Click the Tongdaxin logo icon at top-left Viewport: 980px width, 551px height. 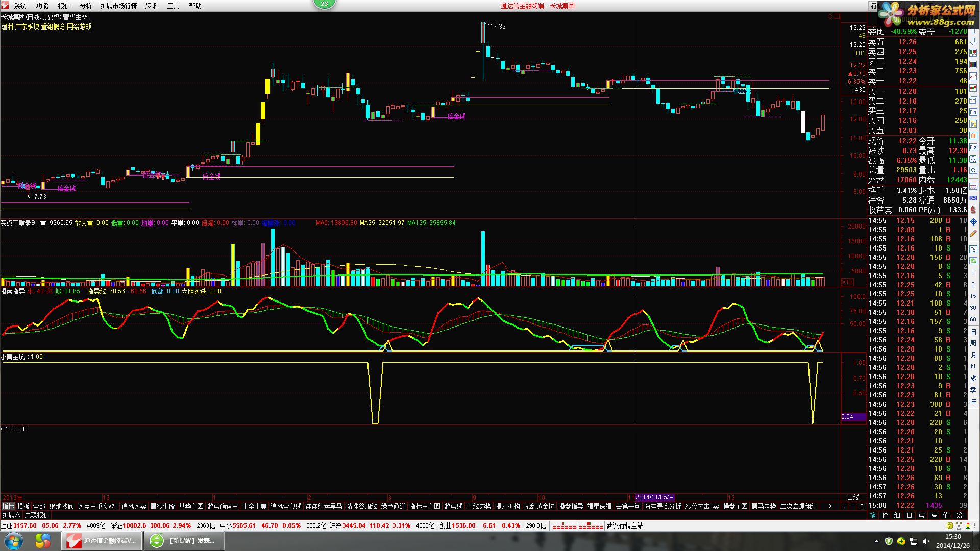click(5, 5)
